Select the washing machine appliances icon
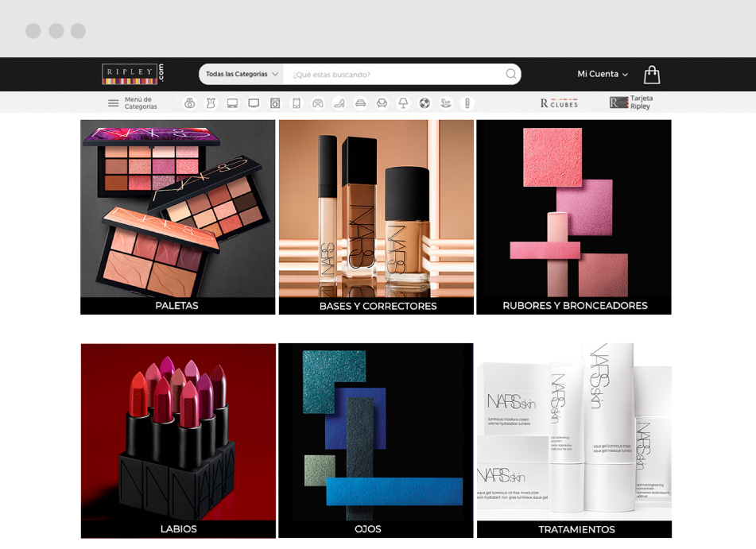 [275, 103]
